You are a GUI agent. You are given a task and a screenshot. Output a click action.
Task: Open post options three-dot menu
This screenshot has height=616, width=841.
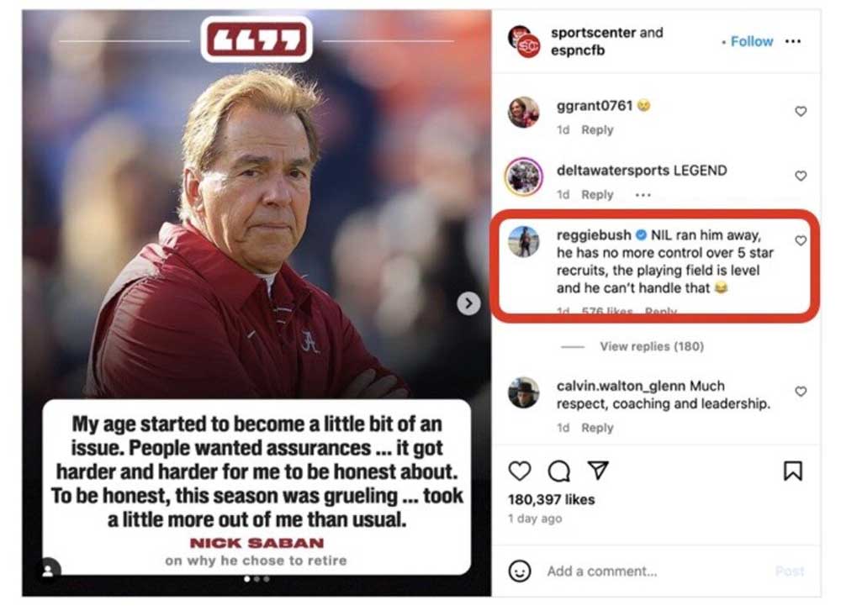click(793, 41)
